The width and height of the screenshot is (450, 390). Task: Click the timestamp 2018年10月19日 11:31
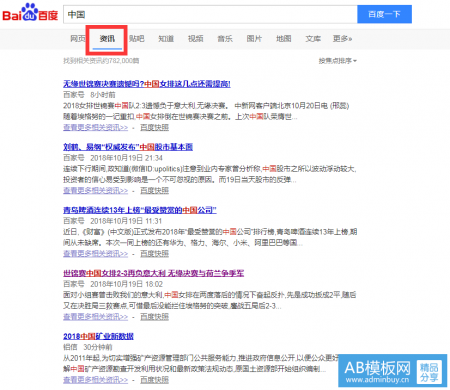pos(126,221)
